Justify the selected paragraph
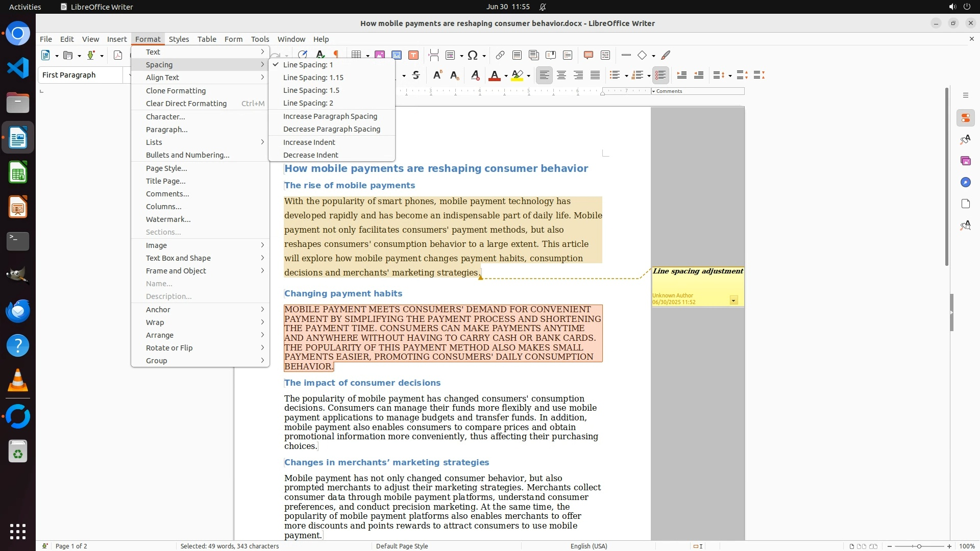The image size is (980, 551). (x=595, y=76)
